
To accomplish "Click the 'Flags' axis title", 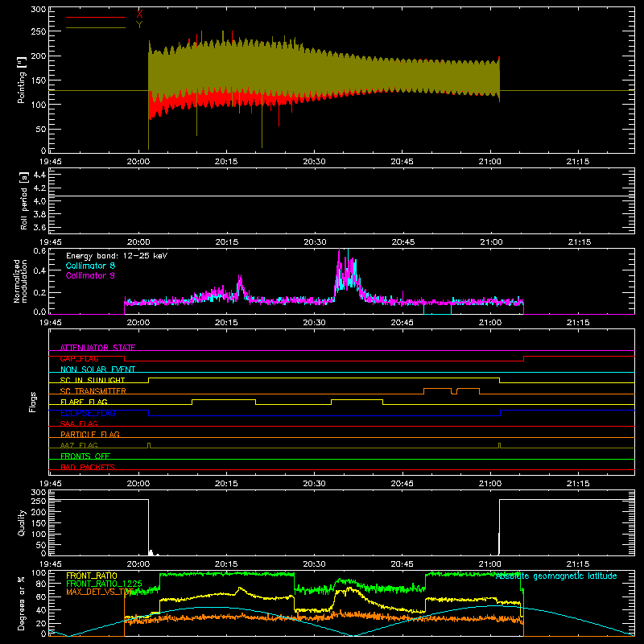I will 32,402.
